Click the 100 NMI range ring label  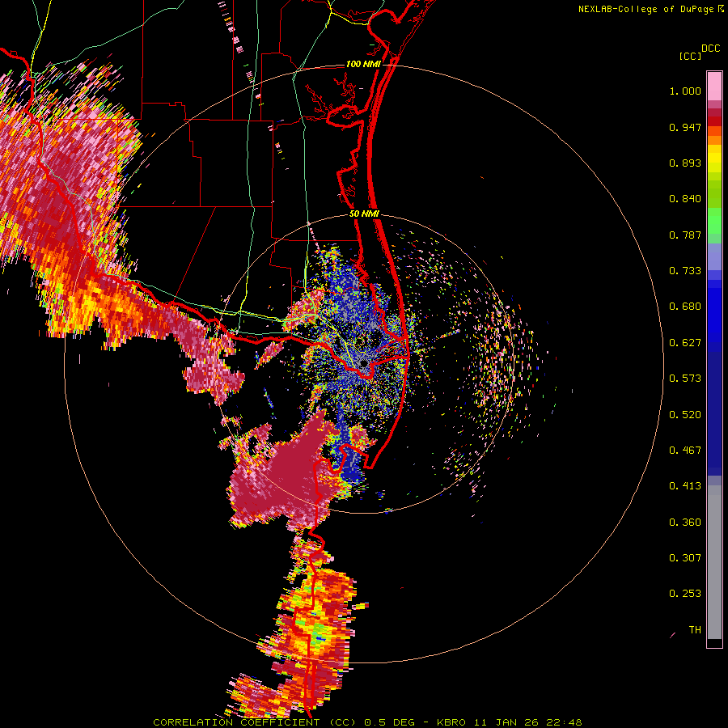tap(363, 64)
